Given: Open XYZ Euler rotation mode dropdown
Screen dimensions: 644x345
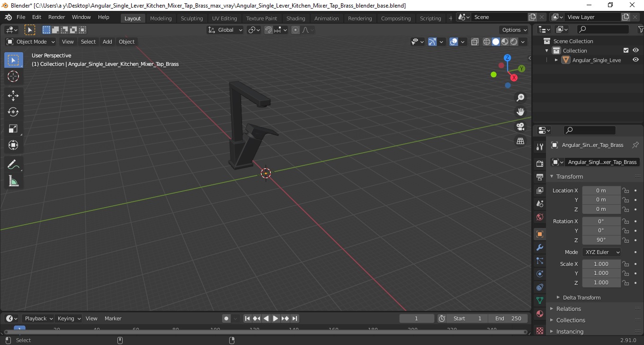Looking at the screenshot, I should (x=601, y=252).
